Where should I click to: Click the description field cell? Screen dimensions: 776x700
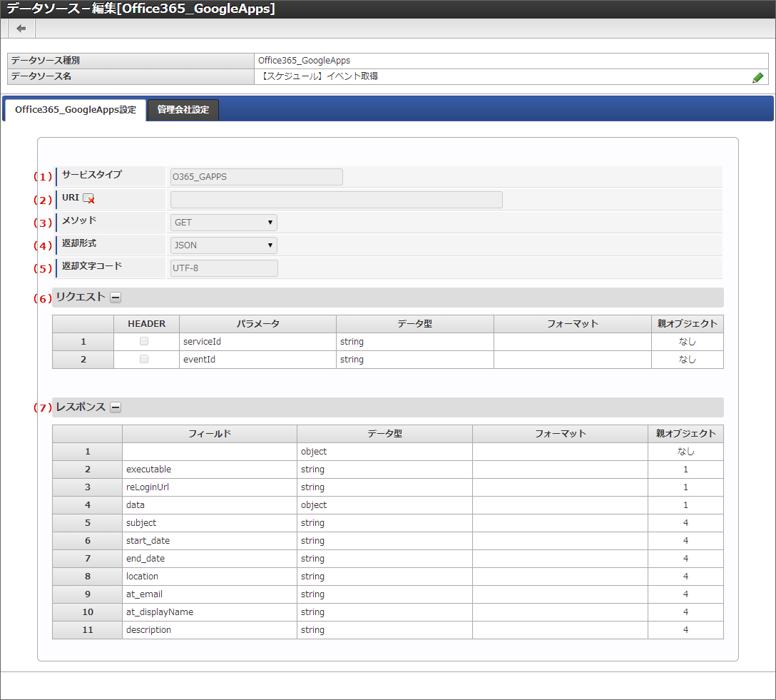tap(210, 629)
